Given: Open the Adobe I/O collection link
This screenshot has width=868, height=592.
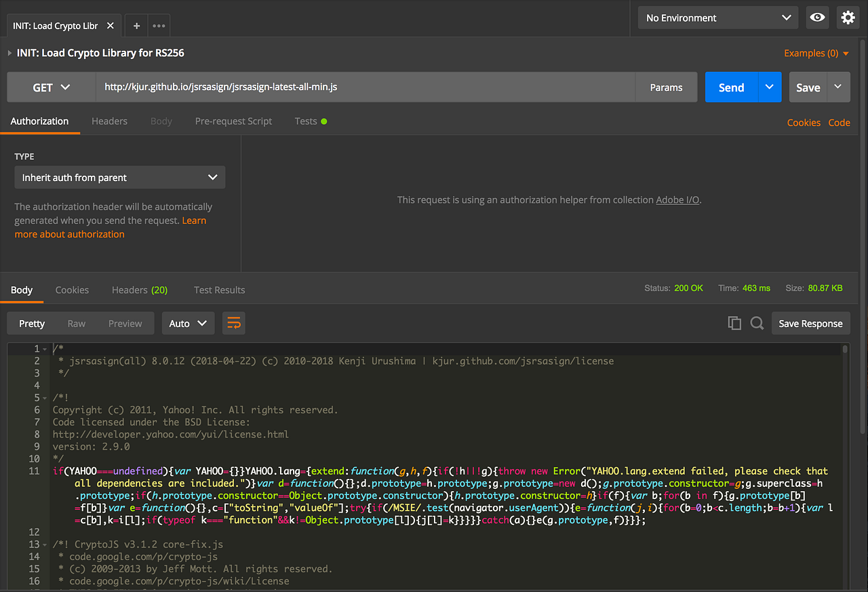Looking at the screenshot, I should click(x=677, y=199).
